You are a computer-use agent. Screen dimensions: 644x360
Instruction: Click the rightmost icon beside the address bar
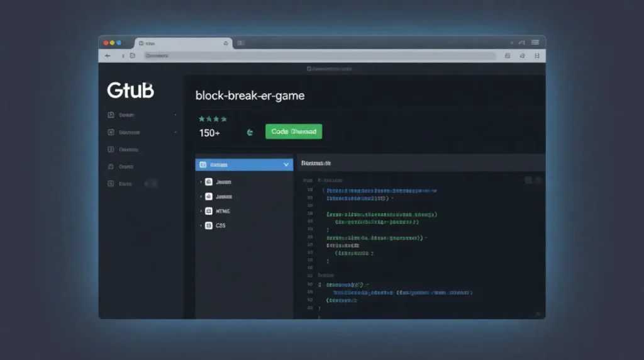(537, 55)
